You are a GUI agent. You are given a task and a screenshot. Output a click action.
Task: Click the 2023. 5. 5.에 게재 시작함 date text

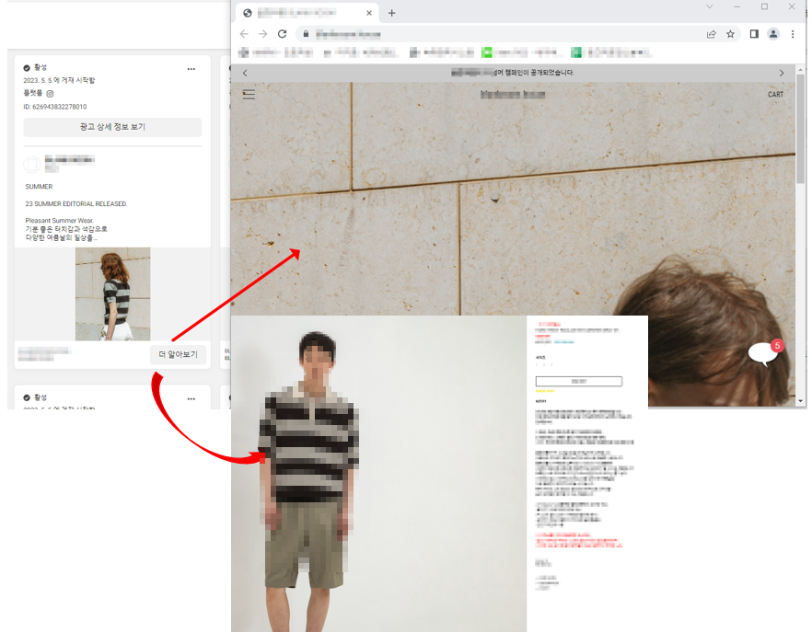point(59,80)
